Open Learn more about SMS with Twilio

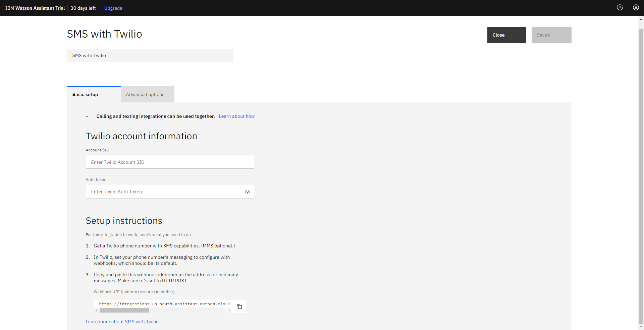(x=122, y=322)
